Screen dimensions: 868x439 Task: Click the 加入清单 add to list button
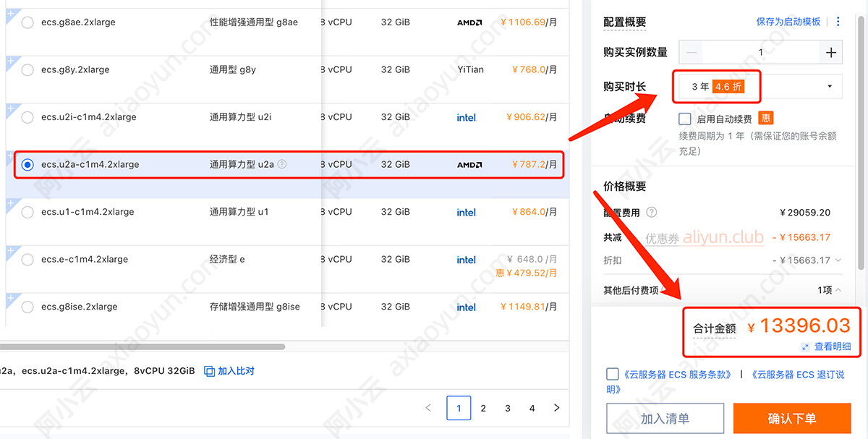pos(665,419)
